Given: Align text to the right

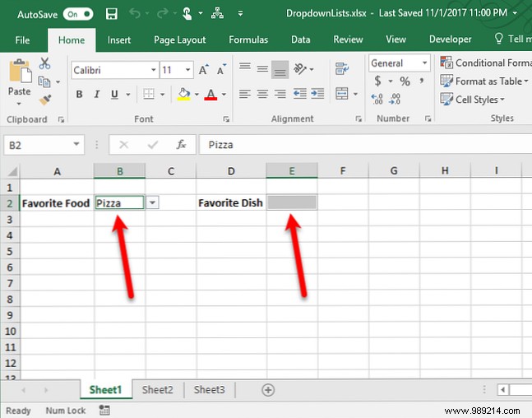Looking at the screenshot, I should coord(280,93).
